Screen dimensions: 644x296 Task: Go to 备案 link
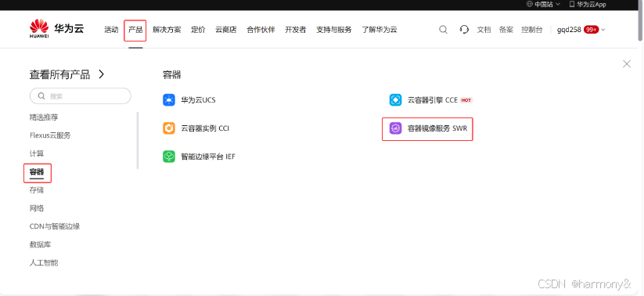(506, 30)
